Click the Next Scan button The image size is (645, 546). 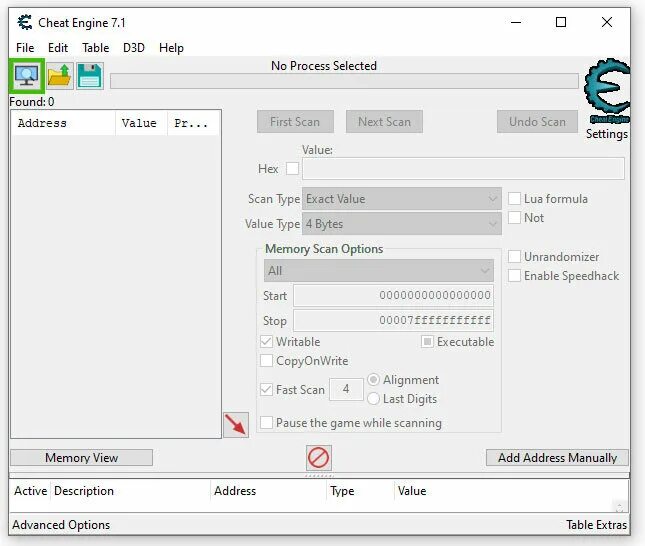pos(384,122)
